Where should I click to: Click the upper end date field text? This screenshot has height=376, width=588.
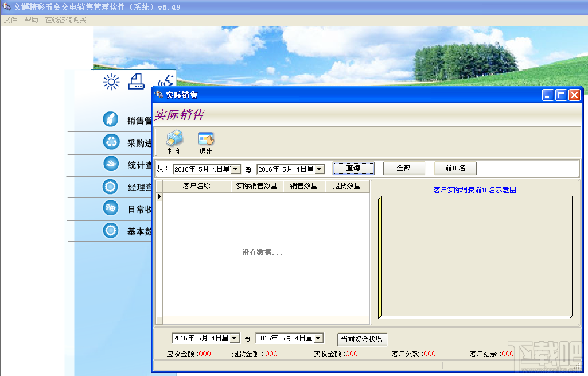[286, 169]
